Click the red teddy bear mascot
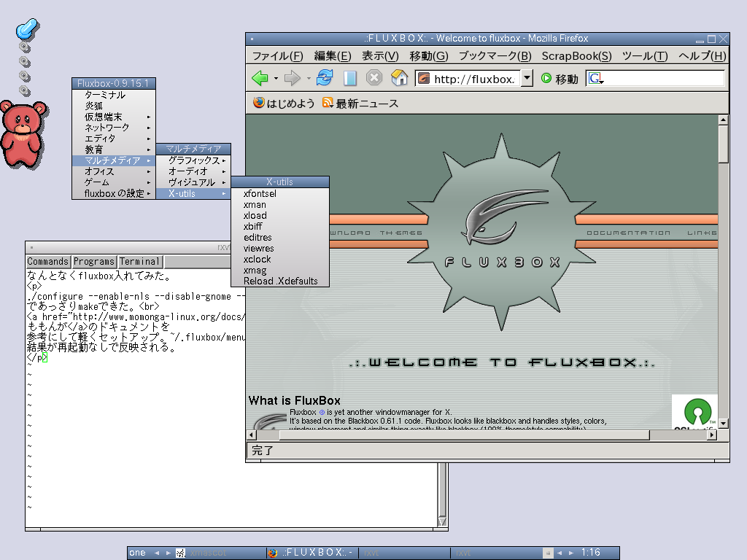The height and width of the screenshot is (560, 747). pos(23,134)
